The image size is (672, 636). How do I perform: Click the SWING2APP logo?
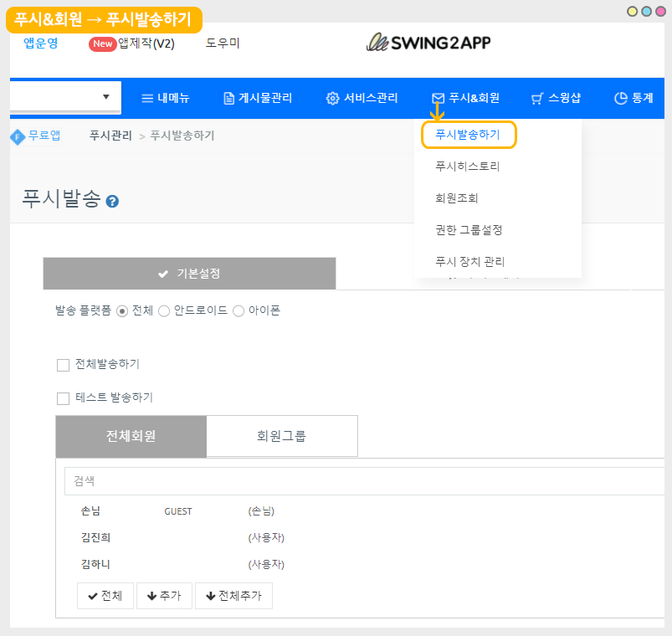coord(428,43)
